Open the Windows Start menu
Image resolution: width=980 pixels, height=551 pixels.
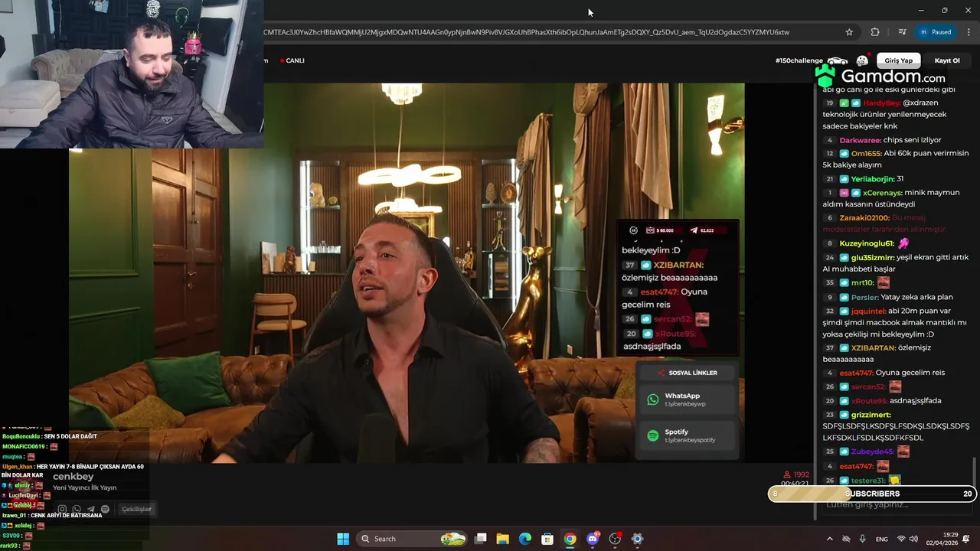pyautogui.click(x=343, y=539)
